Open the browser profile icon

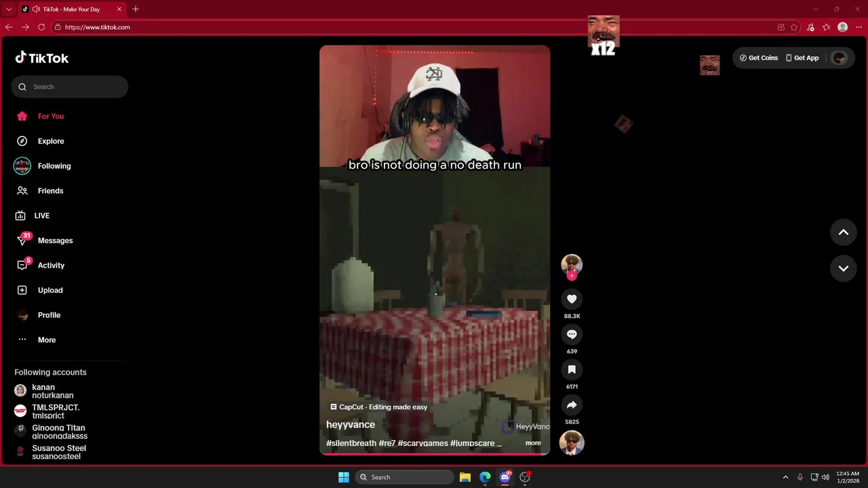(x=843, y=27)
